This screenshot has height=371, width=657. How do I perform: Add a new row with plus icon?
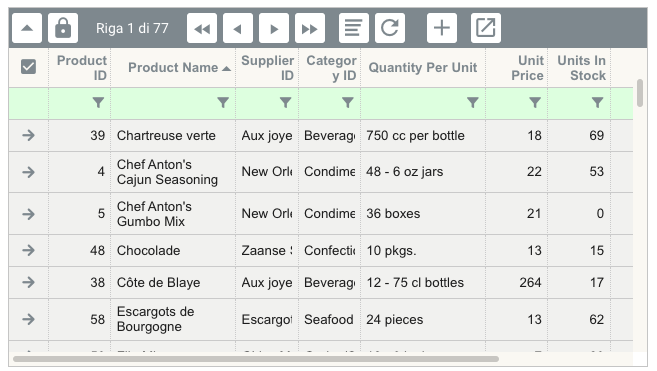[x=442, y=28]
